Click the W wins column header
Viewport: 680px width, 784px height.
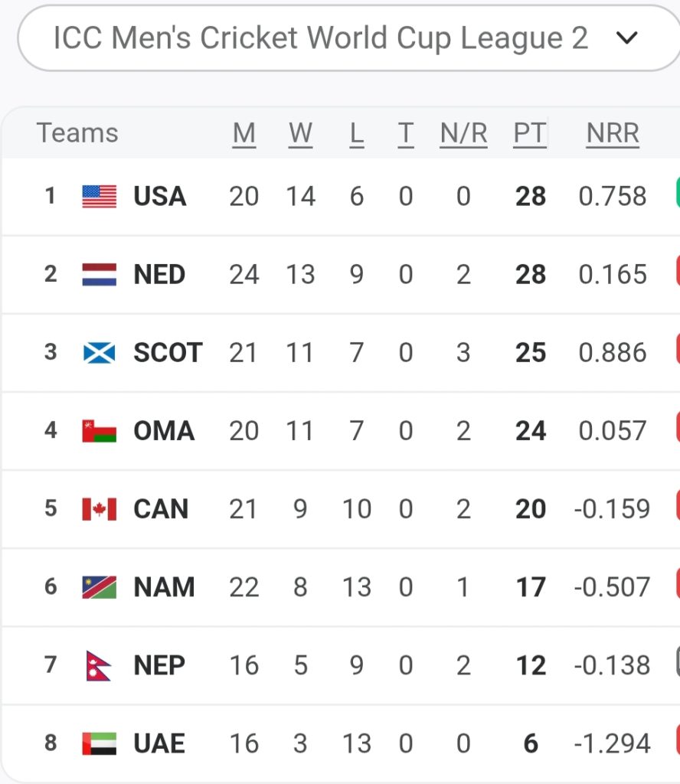[x=300, y=133]
